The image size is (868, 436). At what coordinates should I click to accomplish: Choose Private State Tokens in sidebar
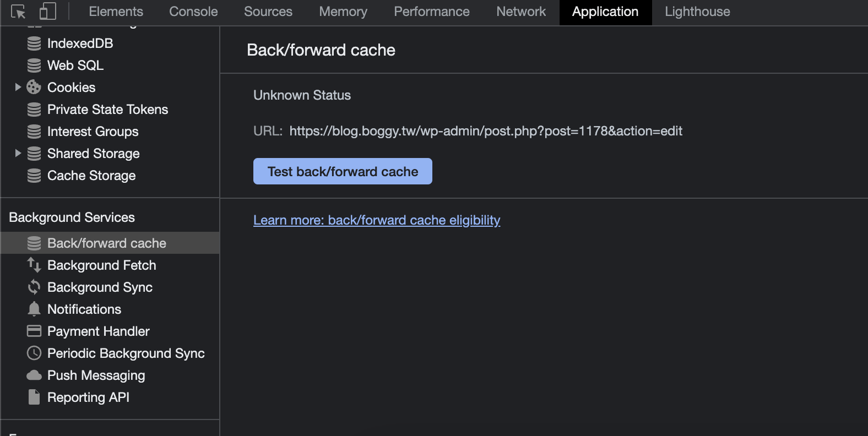click(107, 110)
